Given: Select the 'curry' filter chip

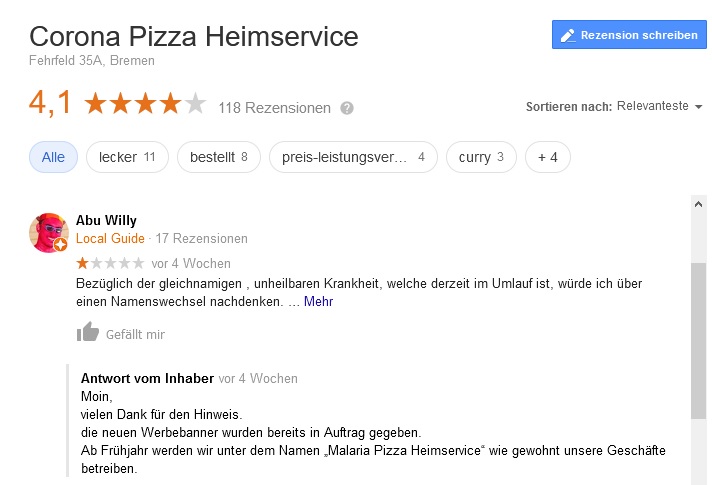Looking at the screenshot, I should click(481, 157).
